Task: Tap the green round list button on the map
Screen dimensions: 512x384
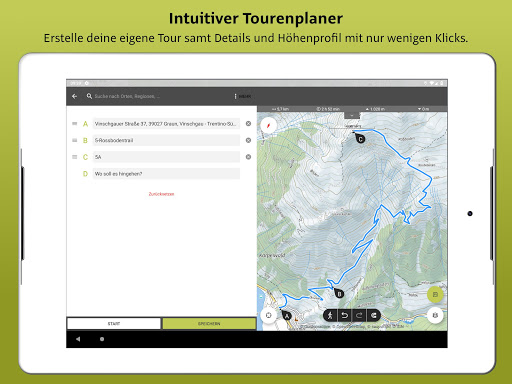Action: pos(435,295)
